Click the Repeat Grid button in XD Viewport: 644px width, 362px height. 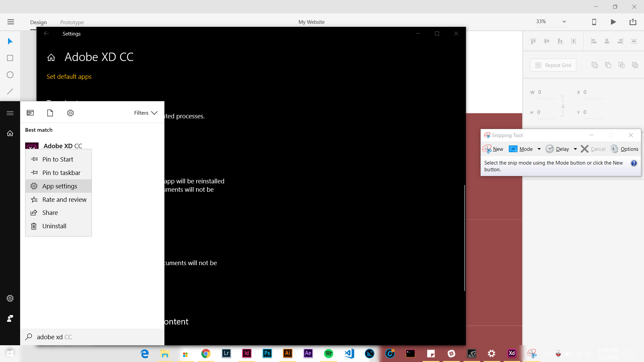(554, 65)
